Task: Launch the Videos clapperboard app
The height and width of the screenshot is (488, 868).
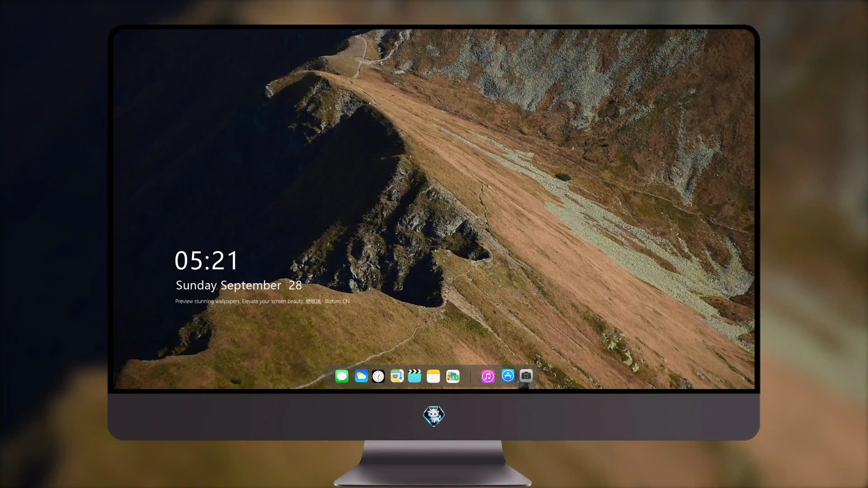Action: pos(415,376)
